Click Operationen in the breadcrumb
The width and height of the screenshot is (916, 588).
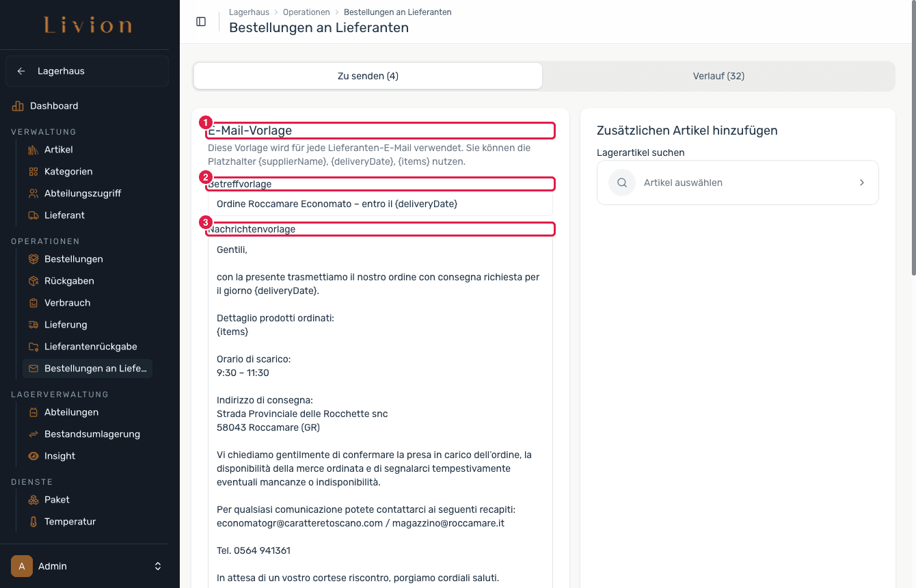pos(306,12)
